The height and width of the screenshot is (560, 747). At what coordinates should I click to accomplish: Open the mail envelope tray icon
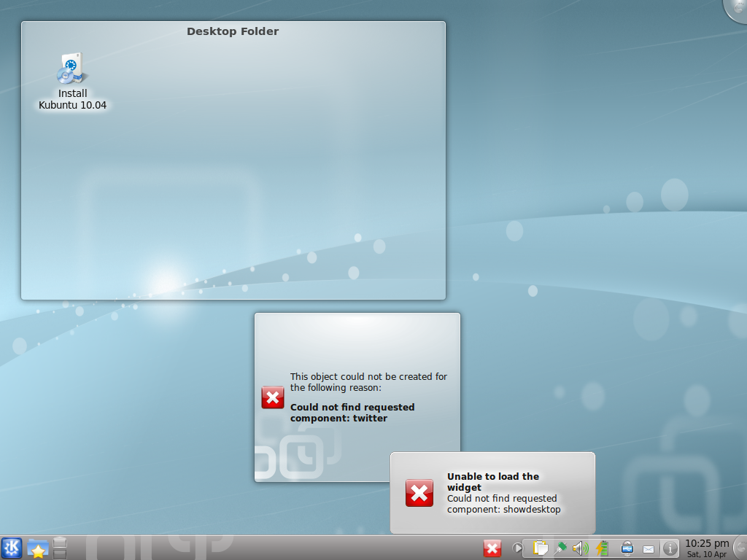649,549
